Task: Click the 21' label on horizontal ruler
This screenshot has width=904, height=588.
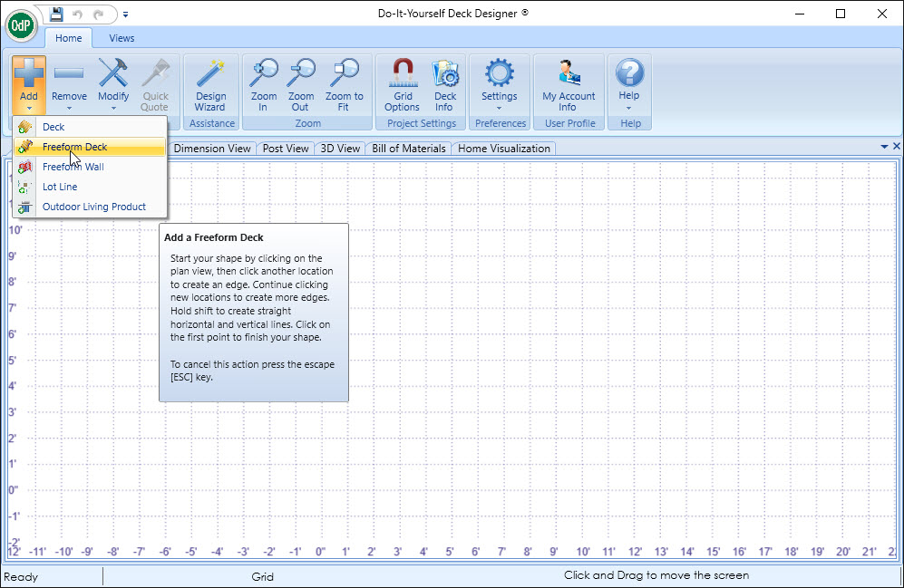Action: click(x=869, y=552)
